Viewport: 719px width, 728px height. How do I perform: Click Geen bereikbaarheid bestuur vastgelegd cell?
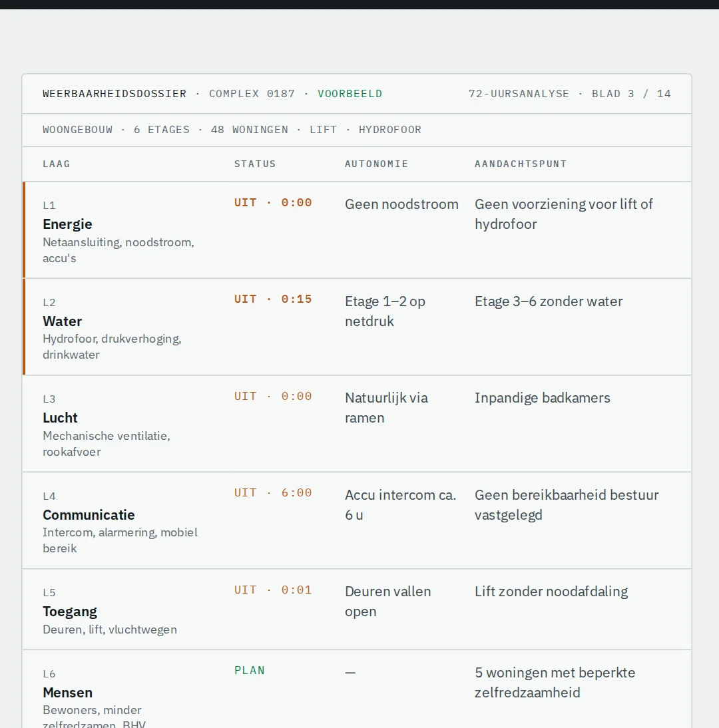567,504
